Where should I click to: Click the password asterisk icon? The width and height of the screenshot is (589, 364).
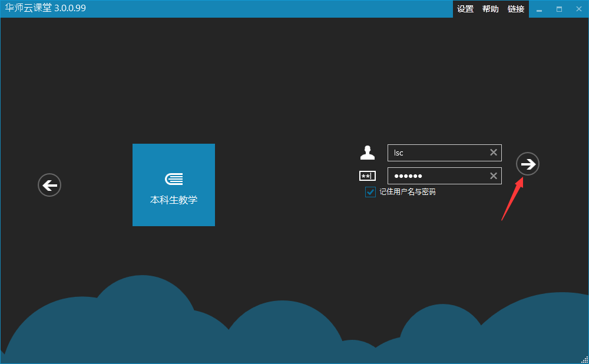click(368, 176)
